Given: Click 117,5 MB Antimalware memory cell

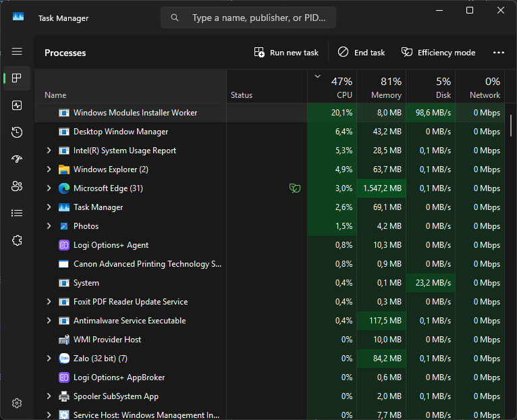Looking at the screenshot, I should [381, 321].
